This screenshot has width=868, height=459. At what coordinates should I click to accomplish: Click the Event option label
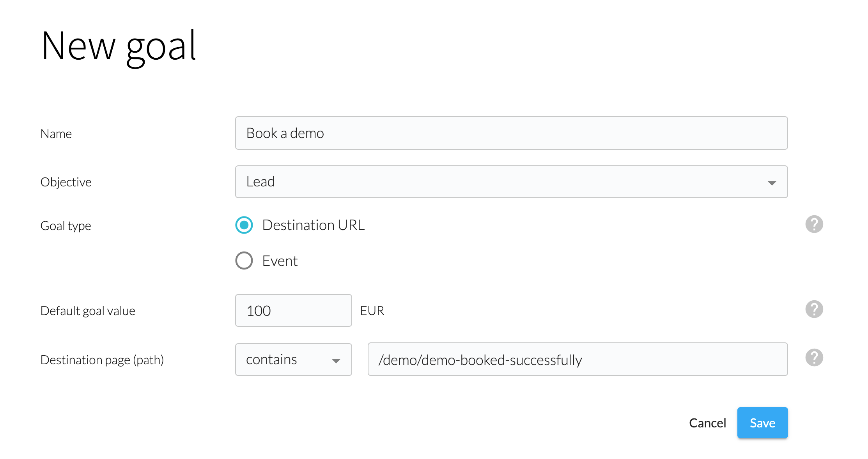click(x=280, y=261)
